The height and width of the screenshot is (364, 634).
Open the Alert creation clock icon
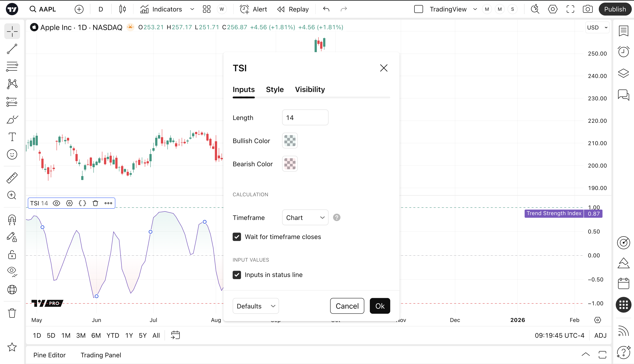click(x=244, y=9)
